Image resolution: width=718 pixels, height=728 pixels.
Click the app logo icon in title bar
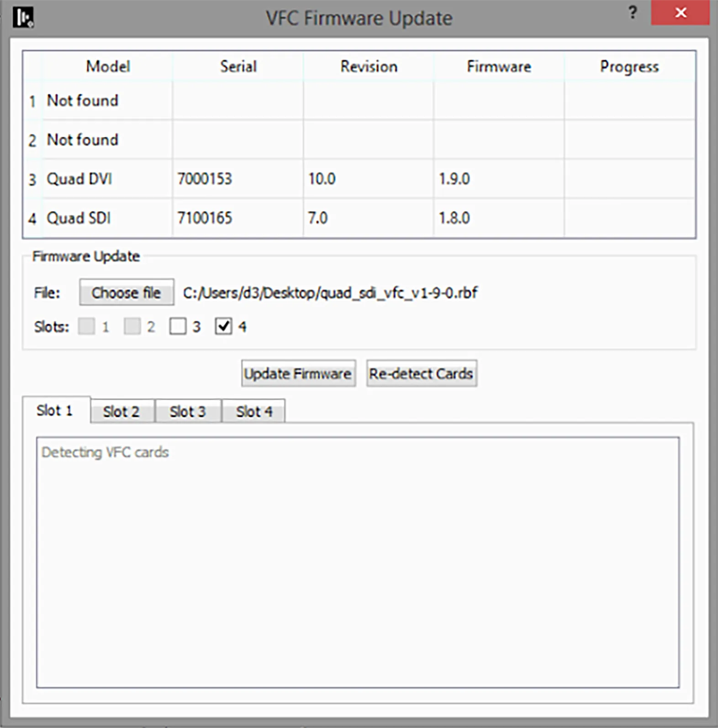tap(23, 17)
